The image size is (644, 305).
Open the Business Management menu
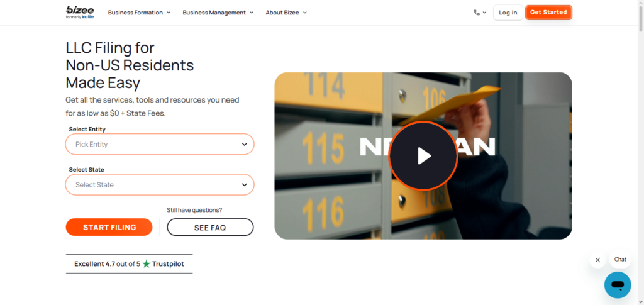pos(218,13)
